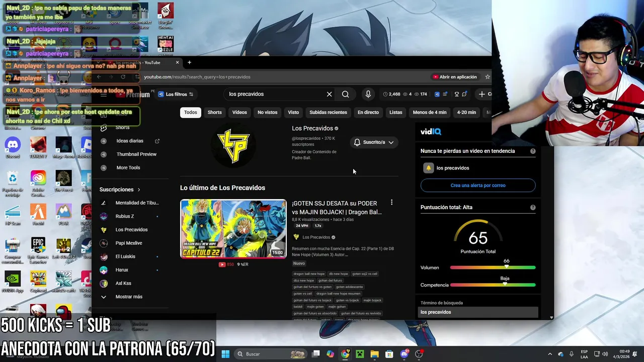Bookmark page with the star icon
644x362 pixels.
(x=487, y=77)
